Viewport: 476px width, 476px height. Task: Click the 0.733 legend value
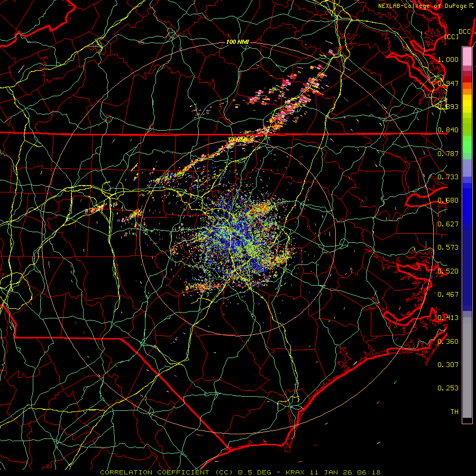coord(448,177)
